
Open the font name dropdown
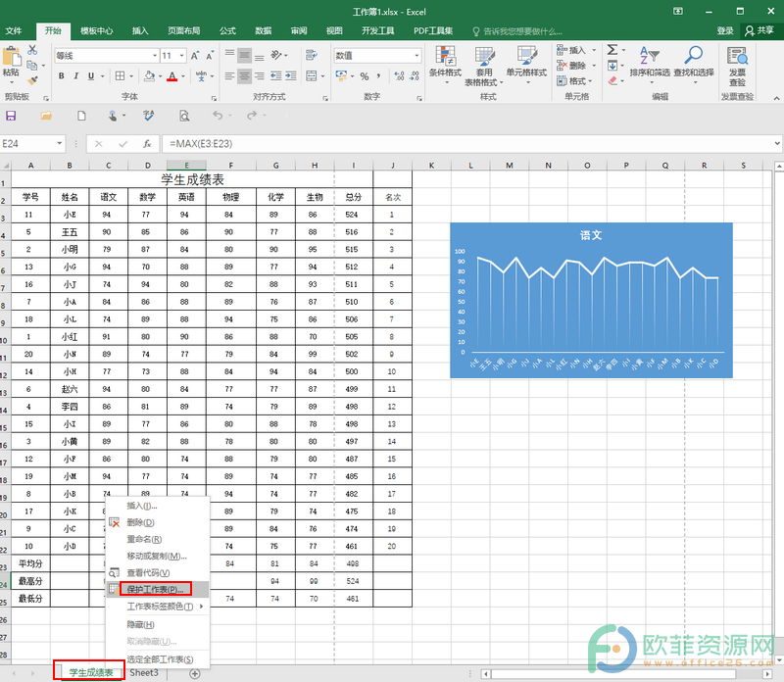(x=155, y=56)
